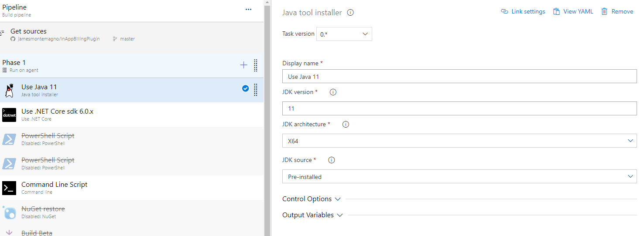Viewport: 644px width, 236px height.
Task: Click the Display name input field
Action: (459, 77)
